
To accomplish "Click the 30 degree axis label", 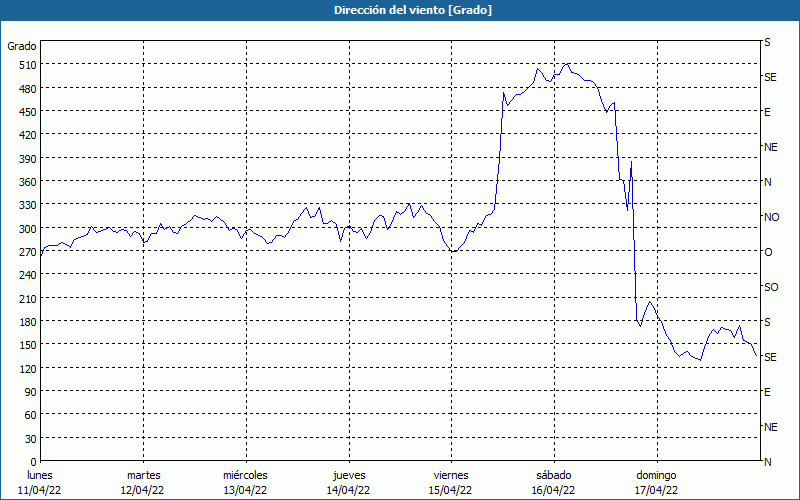I will [32, 439].
